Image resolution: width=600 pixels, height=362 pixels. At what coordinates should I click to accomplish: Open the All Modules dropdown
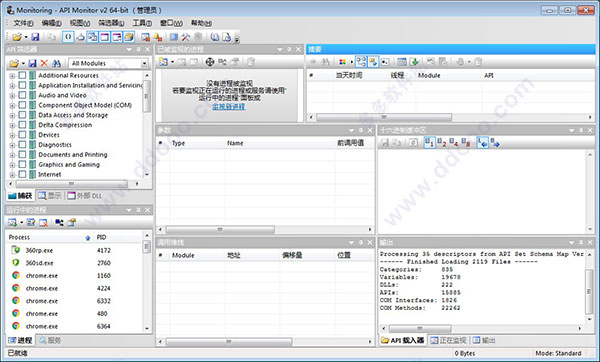tap(144, 63)
